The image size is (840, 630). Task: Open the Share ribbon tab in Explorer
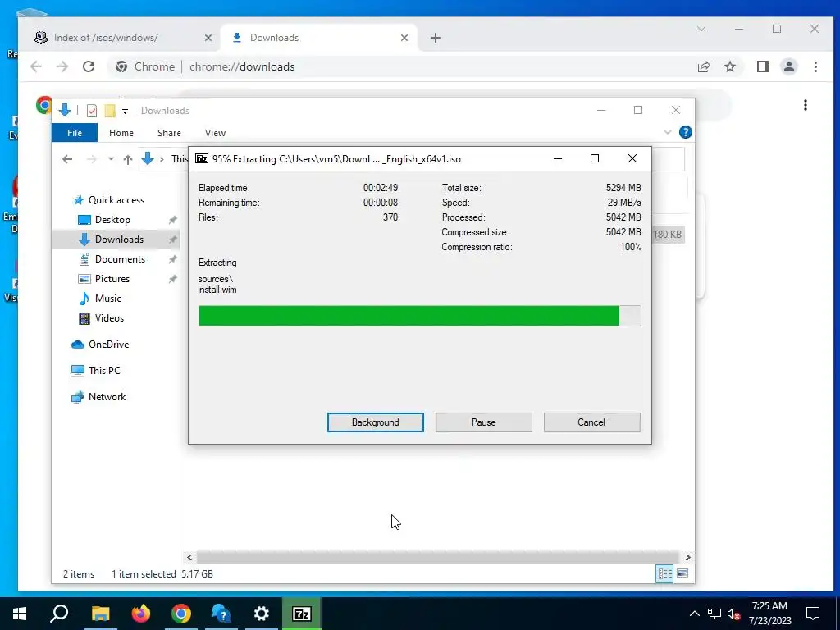coord(169,133)
